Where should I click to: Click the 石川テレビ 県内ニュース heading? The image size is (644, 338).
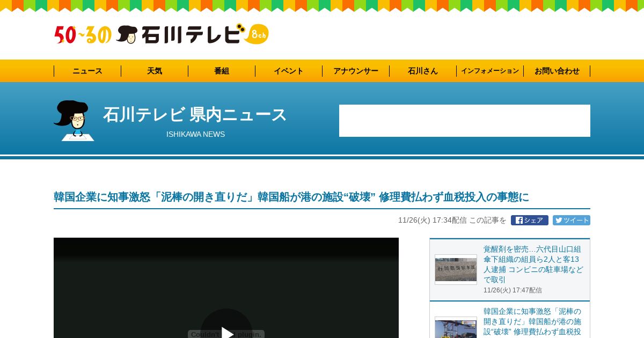pyautogui.click(x=195, y=114)
